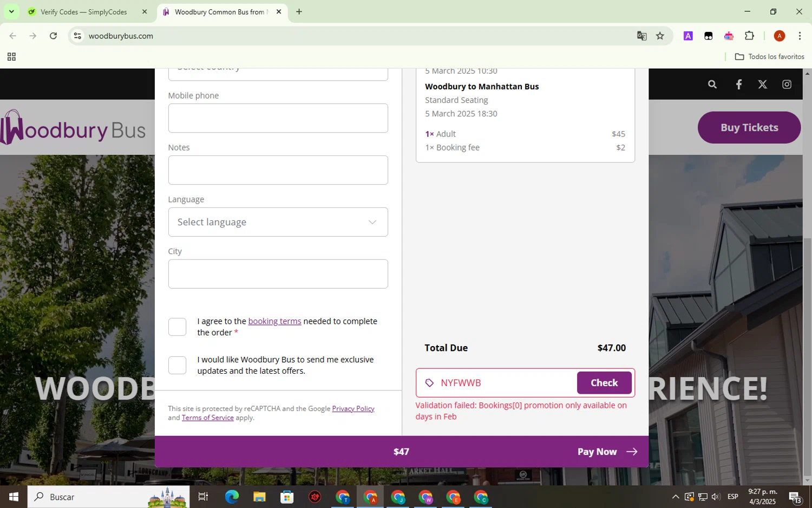Click the Woodbury Bus logo
The width and height of the screenshot is (812, 508).
[73, 128]
